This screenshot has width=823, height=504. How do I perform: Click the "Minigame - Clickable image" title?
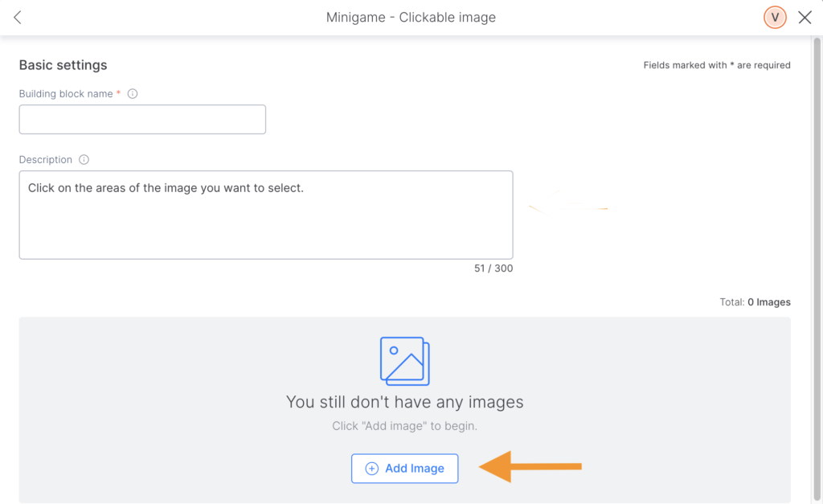411,18
